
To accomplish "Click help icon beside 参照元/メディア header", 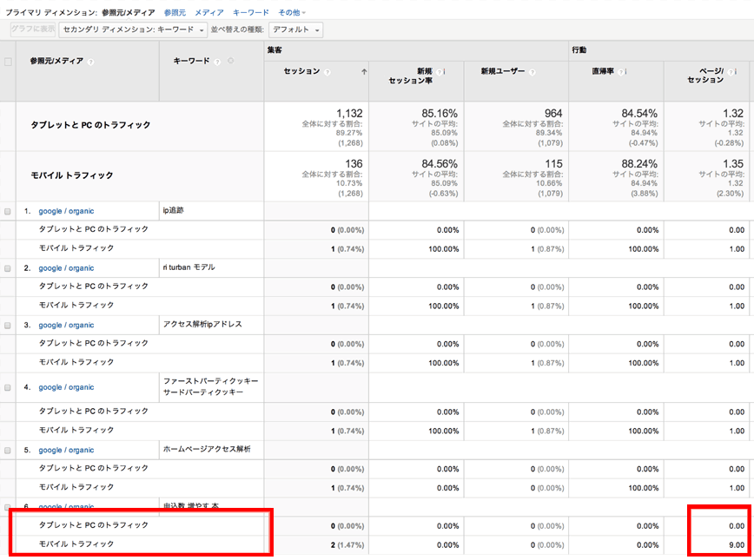I will 91,62.
